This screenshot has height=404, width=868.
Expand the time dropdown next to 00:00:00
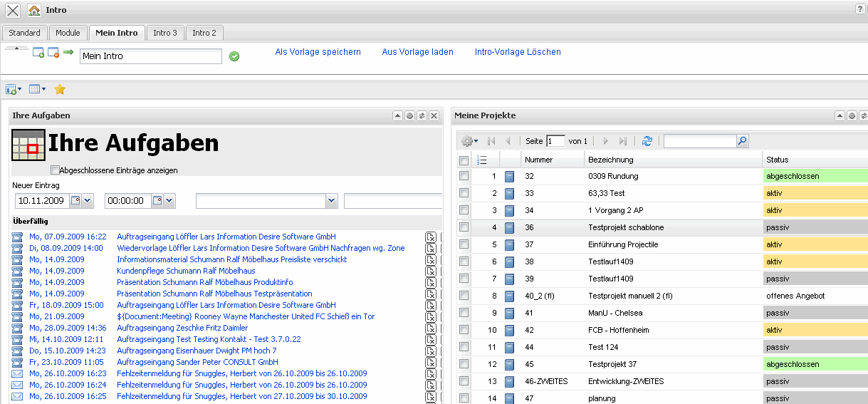tap(169, 201)
